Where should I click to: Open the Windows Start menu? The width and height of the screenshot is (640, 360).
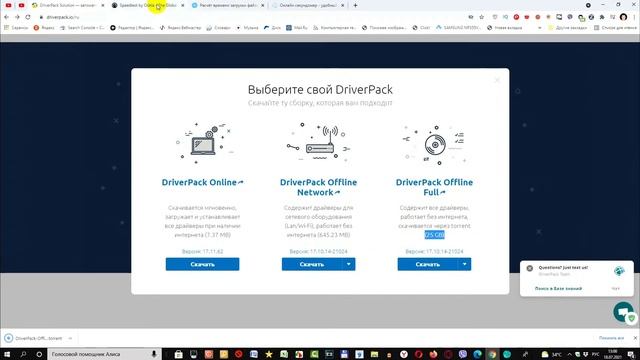coord(7,354)
